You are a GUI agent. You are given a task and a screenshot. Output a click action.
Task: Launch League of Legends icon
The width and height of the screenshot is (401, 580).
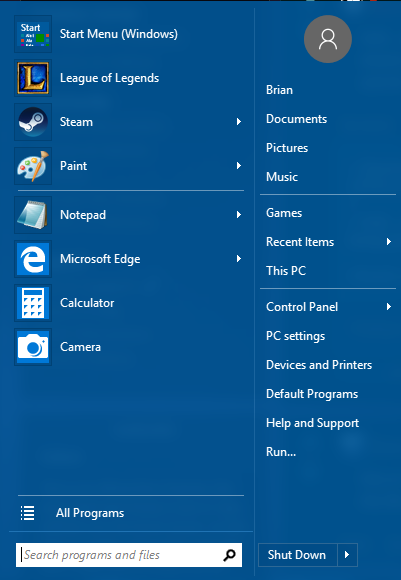coord(33,78)
